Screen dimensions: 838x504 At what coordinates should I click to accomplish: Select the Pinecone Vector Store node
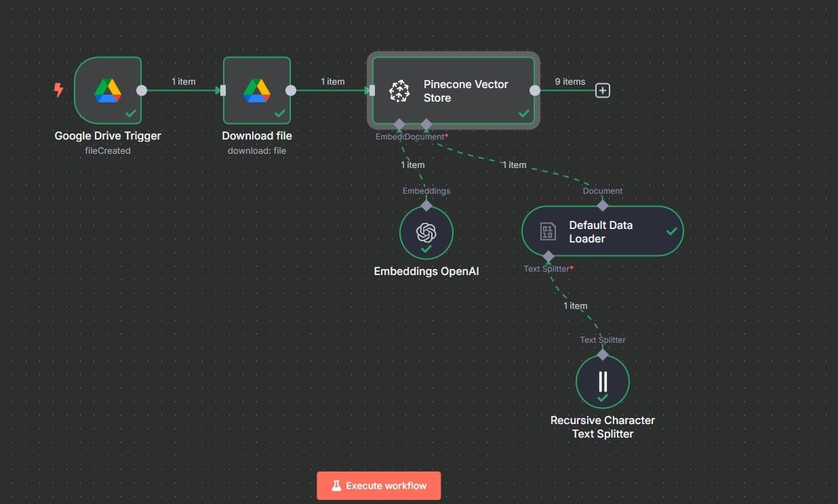(454, 90)
